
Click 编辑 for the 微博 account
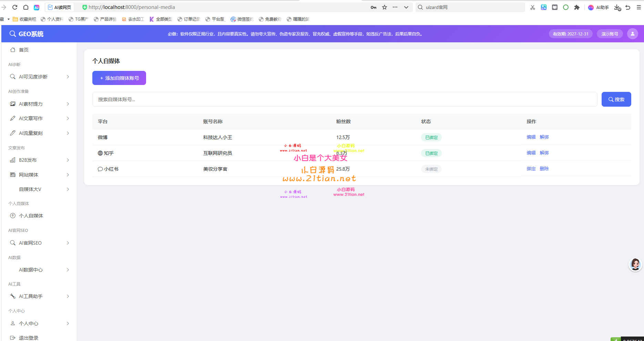coord(531,137)
